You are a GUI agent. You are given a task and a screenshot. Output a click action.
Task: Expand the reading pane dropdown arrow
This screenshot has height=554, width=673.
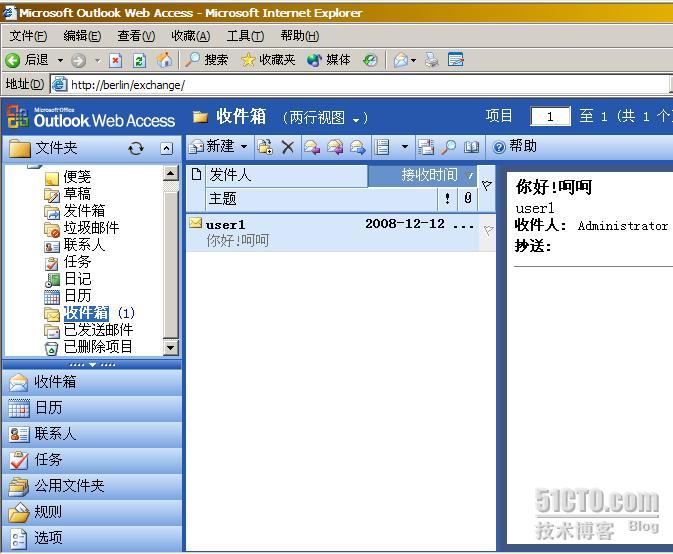click(405, 147)
